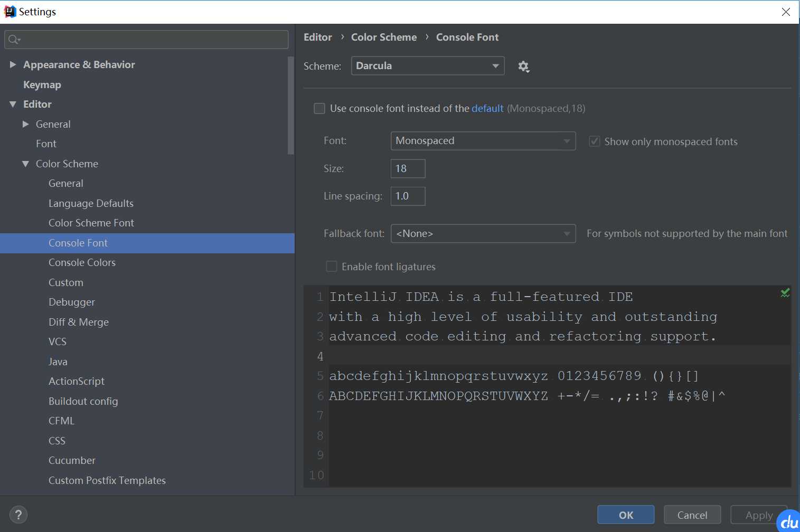
Task: Open VCS color settings
Action: pos(58,341)
